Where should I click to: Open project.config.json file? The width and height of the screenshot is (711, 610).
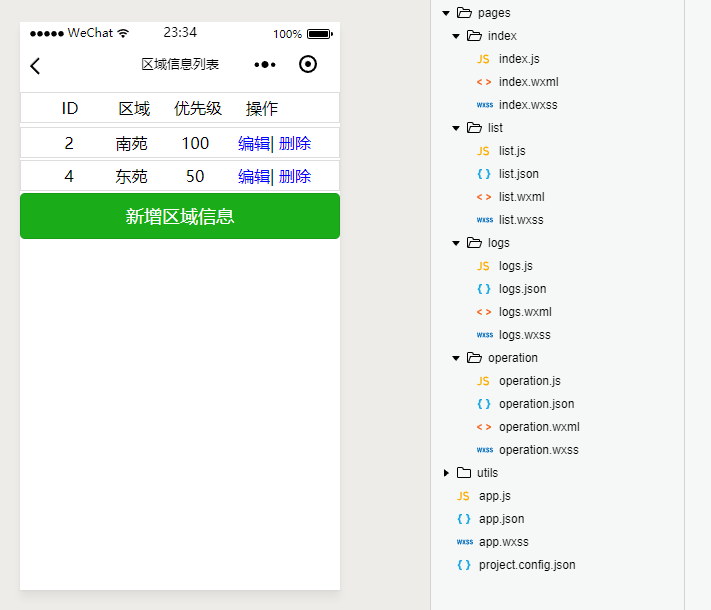click(x=527, y=565)
